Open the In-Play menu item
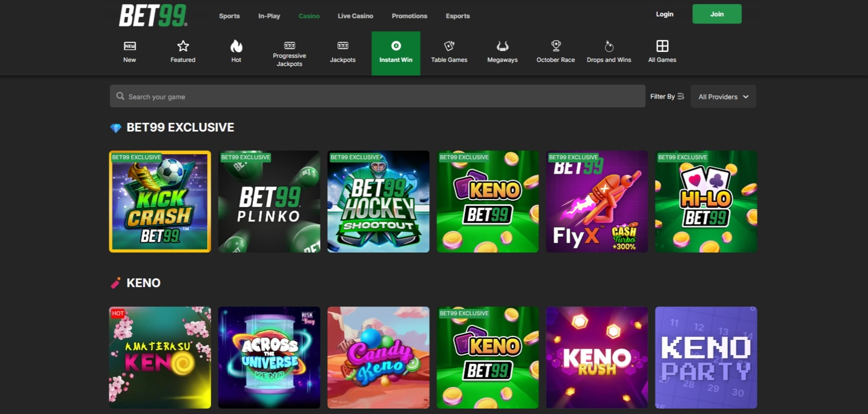 point(269,16)
